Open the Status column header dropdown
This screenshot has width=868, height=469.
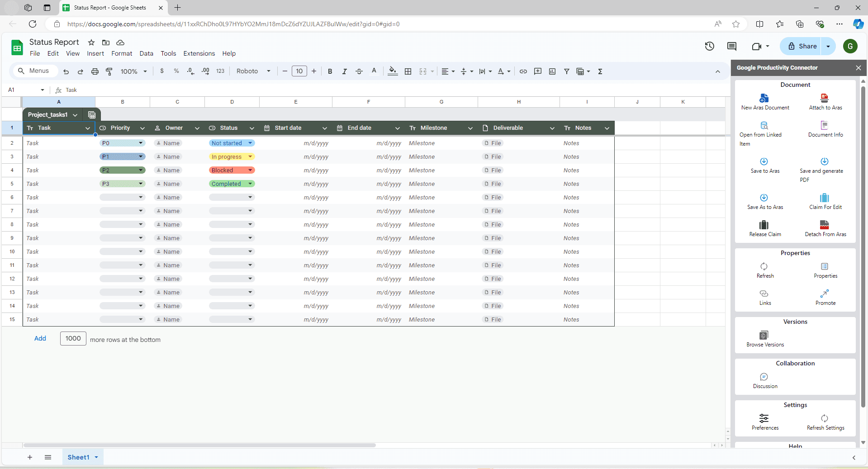tap(252, 128)
